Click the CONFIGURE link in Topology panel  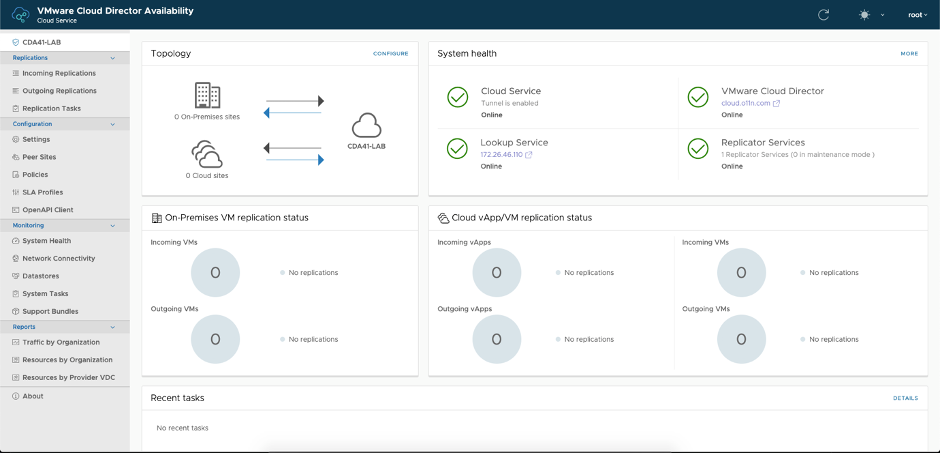click(x=390, y=53)
